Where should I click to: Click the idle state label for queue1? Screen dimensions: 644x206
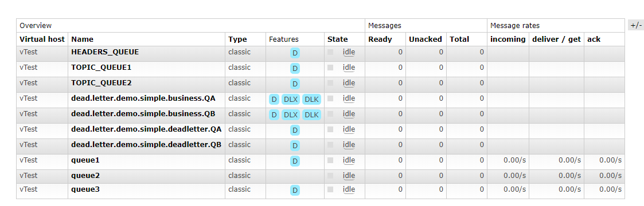pyautogui.click(x=349, y=160)
